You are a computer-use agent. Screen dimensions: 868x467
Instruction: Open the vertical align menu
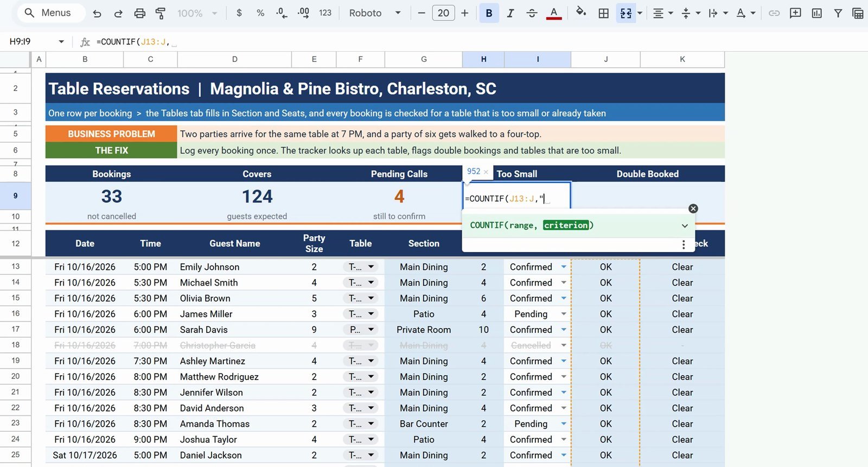691,13
